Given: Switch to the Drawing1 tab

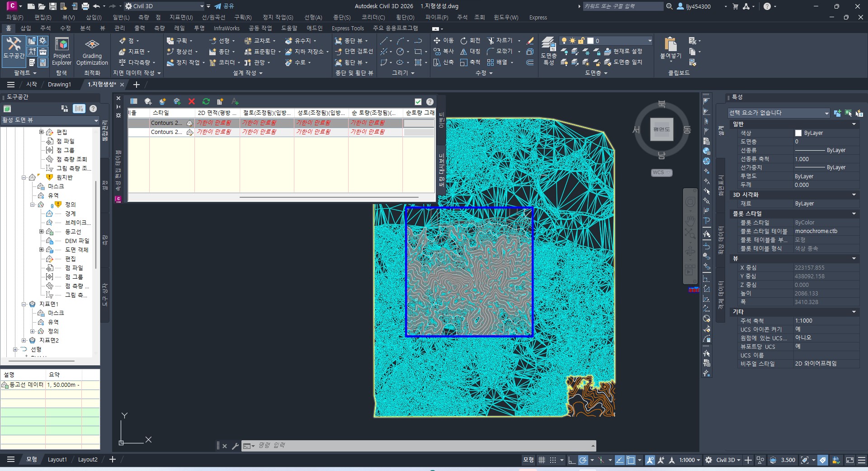Looking at the screenshot, I should [59, 85].
